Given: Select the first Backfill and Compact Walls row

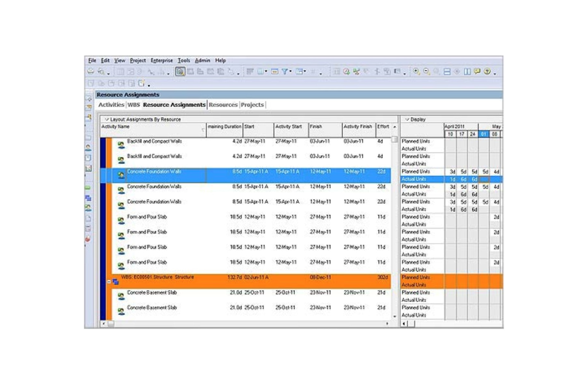Looking at the screenshot, I should tap(251, 145).
